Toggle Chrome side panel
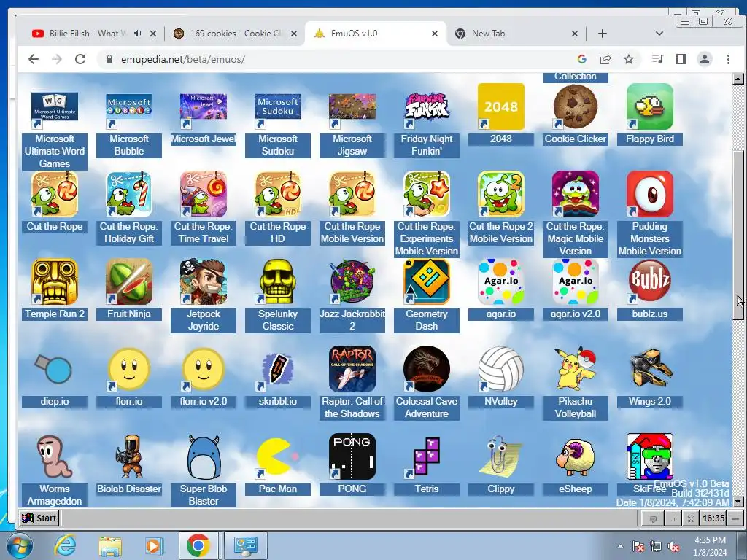 [x=681, y=59]
